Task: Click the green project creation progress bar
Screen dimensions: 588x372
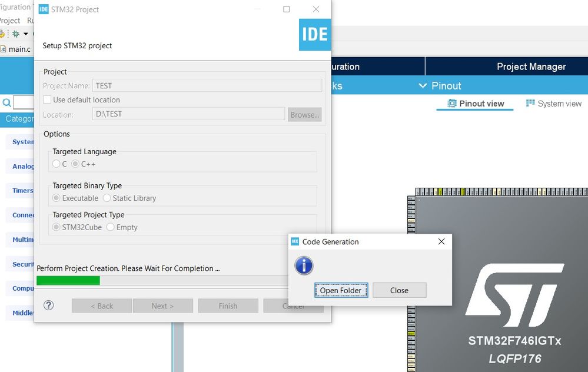Action: (68, 281)
